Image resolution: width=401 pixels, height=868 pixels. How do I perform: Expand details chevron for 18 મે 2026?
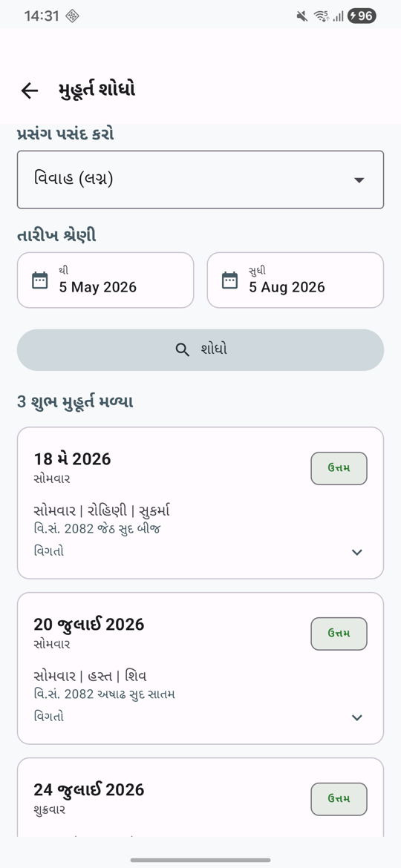coord(357,552)
